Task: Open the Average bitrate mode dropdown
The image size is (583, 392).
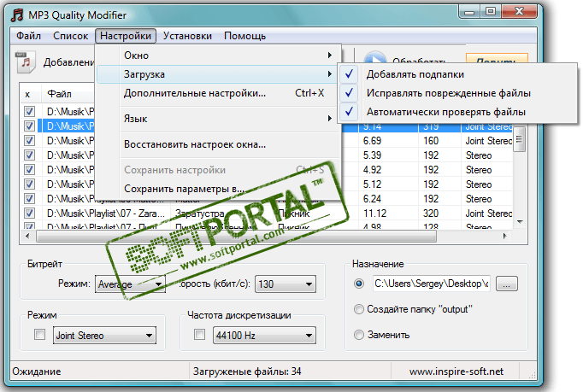Action: click(x=130, y=284)
